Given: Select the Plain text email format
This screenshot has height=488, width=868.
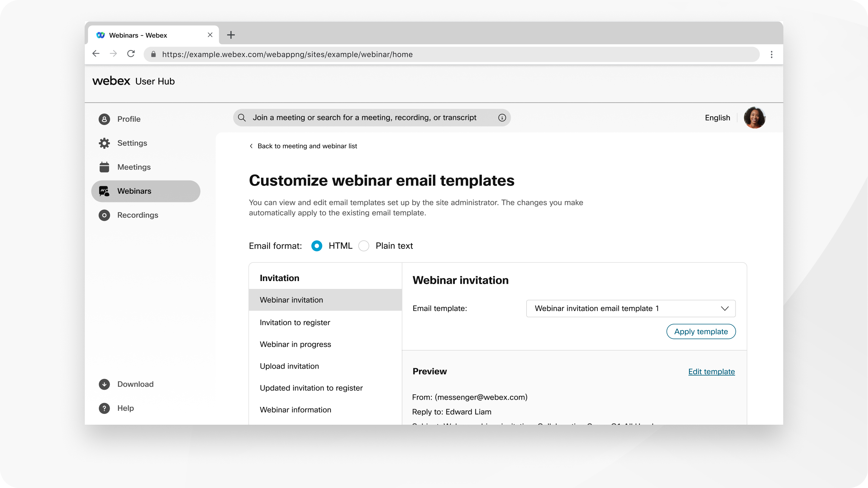Looking at the screenshot, I should coord(364,246).
